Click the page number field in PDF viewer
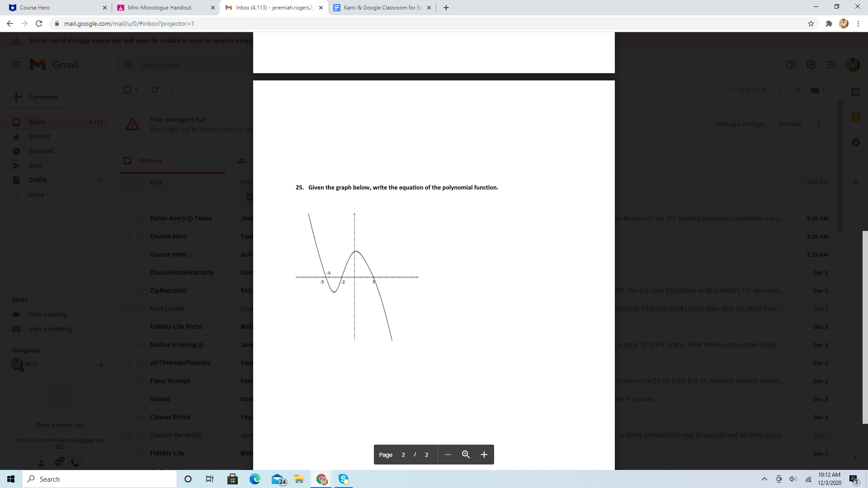The image size is (868, 488). coord(403,455)
